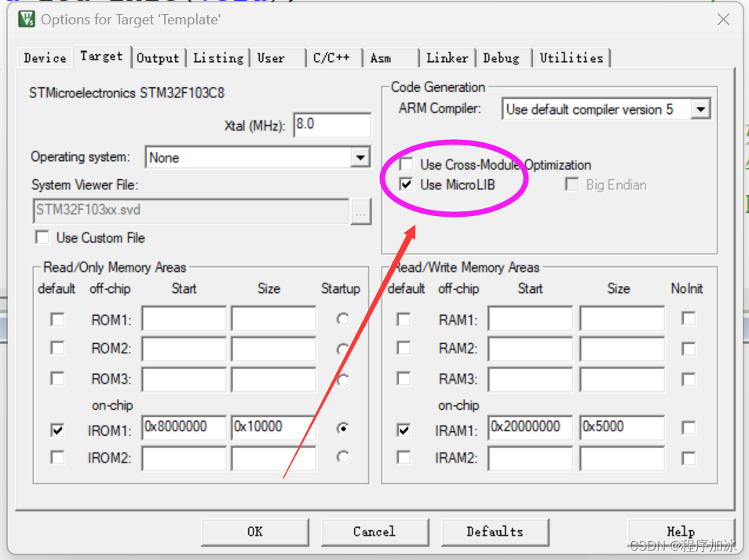The height and width of the screenshot is (560, 749).
Task: Enable NoInit for RAM1
Action: 689,319
